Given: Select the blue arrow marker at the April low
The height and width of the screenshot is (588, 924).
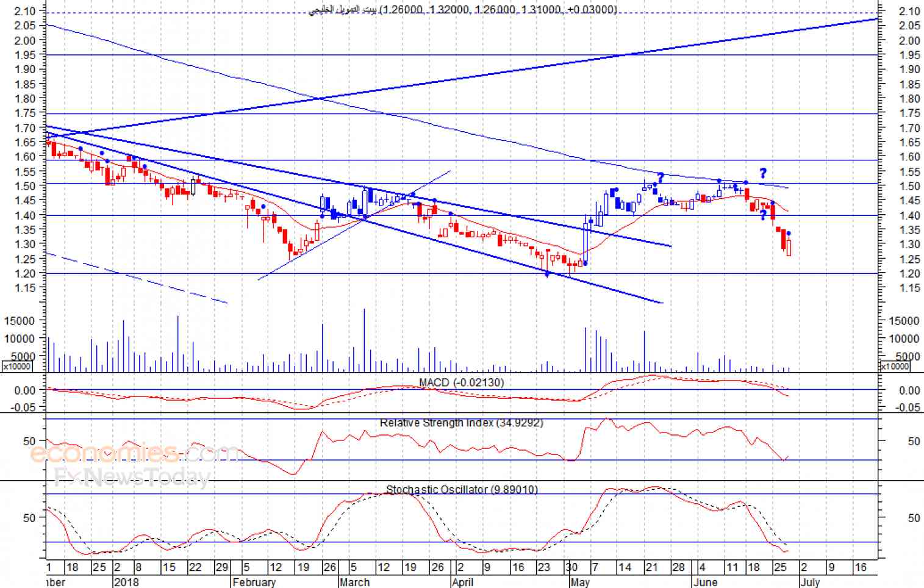Looking at the screenshot, I should [x=547, y=274].
